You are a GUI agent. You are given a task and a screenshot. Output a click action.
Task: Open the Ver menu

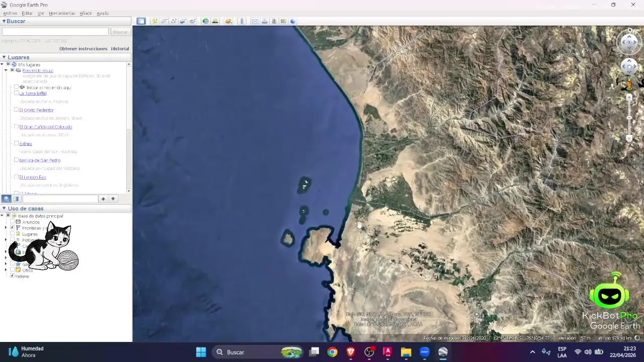41,13
